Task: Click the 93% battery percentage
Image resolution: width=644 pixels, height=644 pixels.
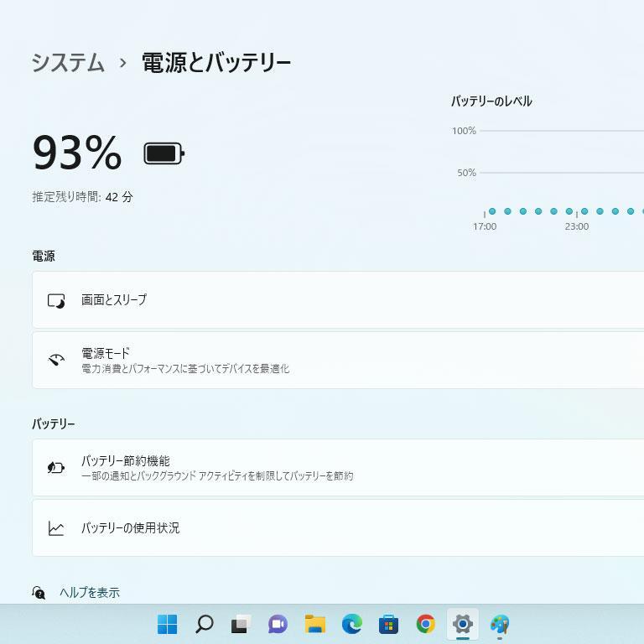Action: tap(77, 153)
